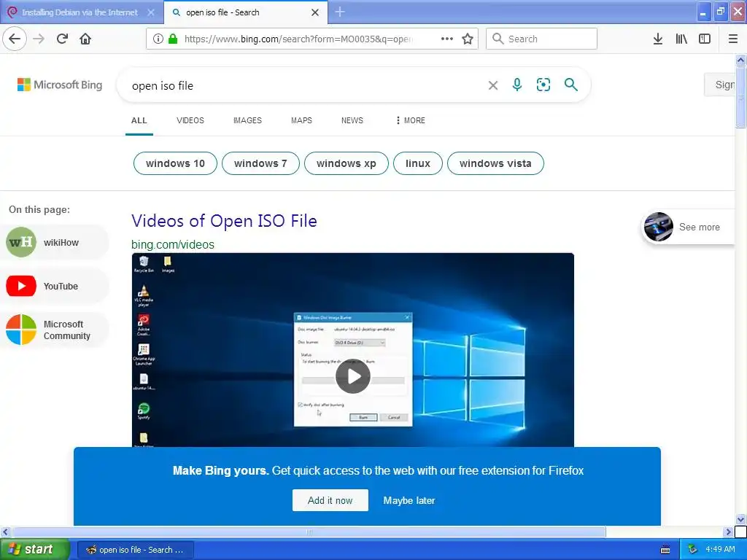Select the ALL results tab
Viewport: 747px width, 560px height.
139,120
